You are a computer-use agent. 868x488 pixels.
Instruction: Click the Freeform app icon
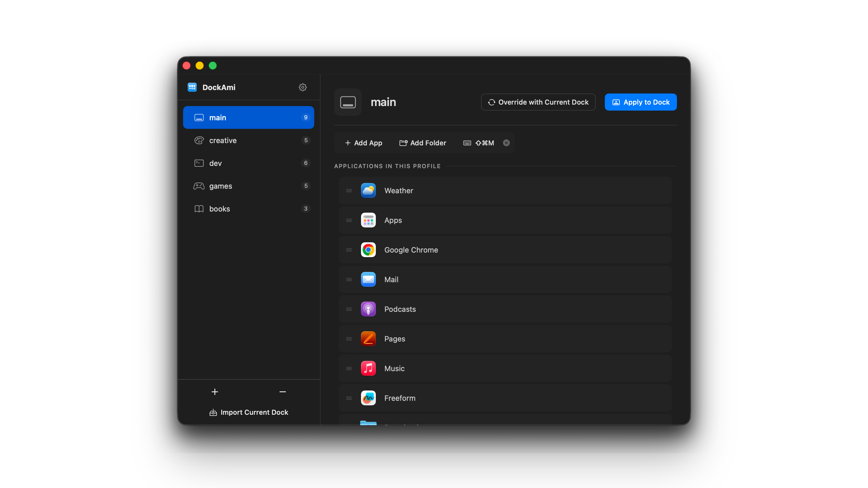point(368,398)
